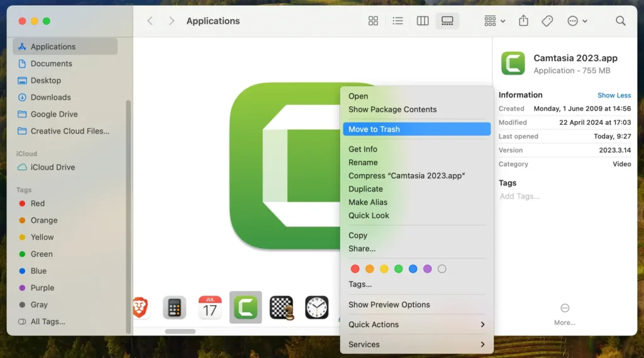Viewport: 644px width, 358px height.
Task: Apply the blue tag color dot
Action: coord(413,269)
